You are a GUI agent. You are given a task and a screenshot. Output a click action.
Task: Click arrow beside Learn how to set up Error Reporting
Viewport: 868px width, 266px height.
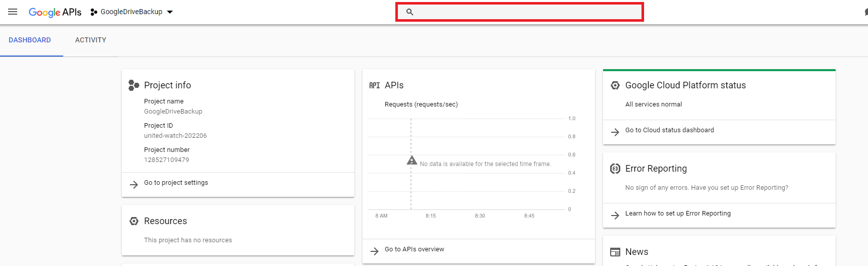pos(615,216)
